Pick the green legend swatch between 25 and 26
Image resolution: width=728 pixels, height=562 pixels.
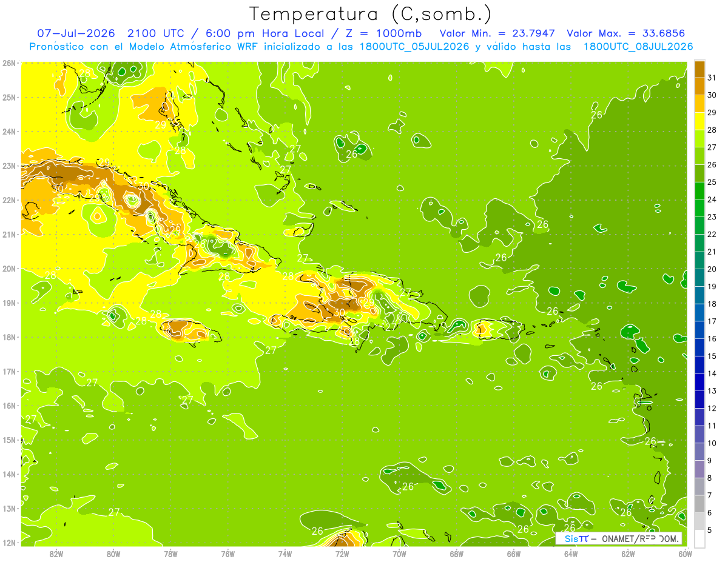pyautogui.click(x=699, y=173)
